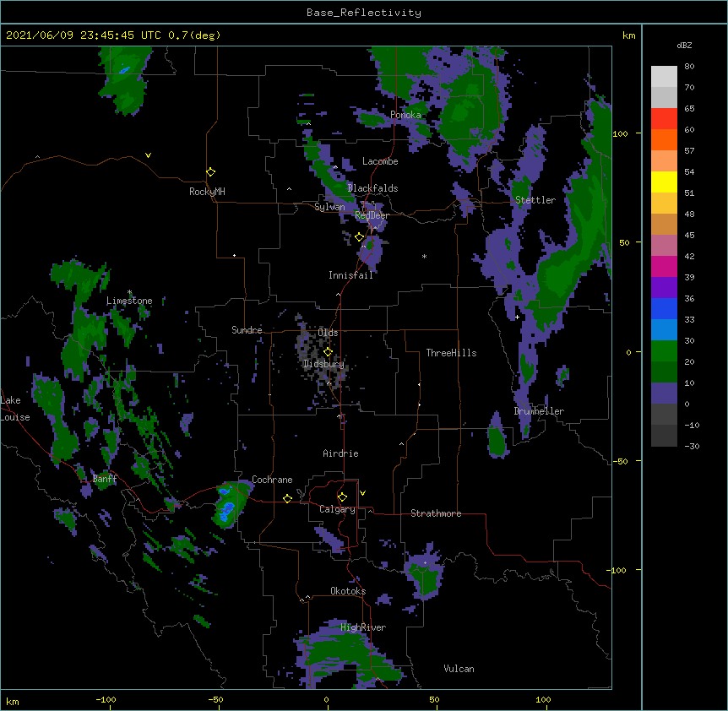728x711 pixels.
Task: Select the light blue swatch for 33 dBZ
Action: [664, 329]
